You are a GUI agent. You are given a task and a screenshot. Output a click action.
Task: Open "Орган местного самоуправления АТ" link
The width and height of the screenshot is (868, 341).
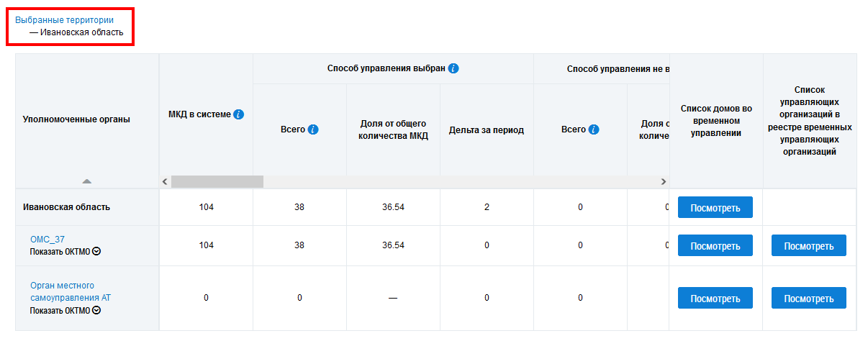(71, 291)
